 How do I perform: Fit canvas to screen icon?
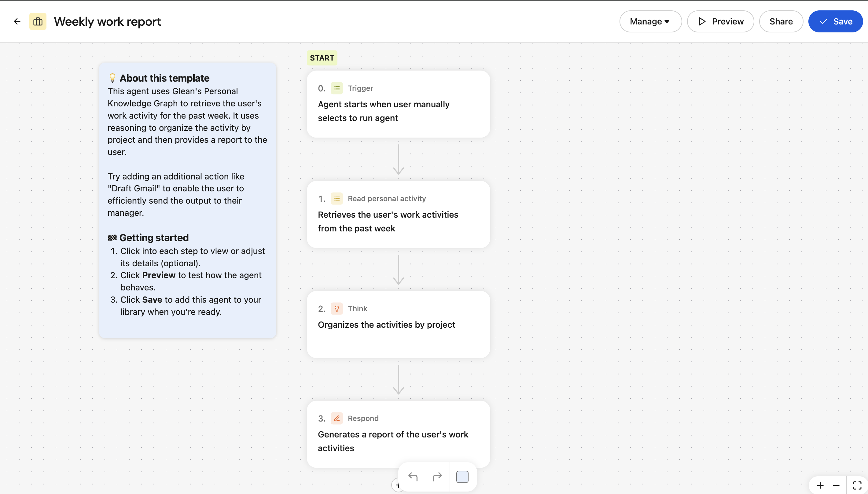857,485
